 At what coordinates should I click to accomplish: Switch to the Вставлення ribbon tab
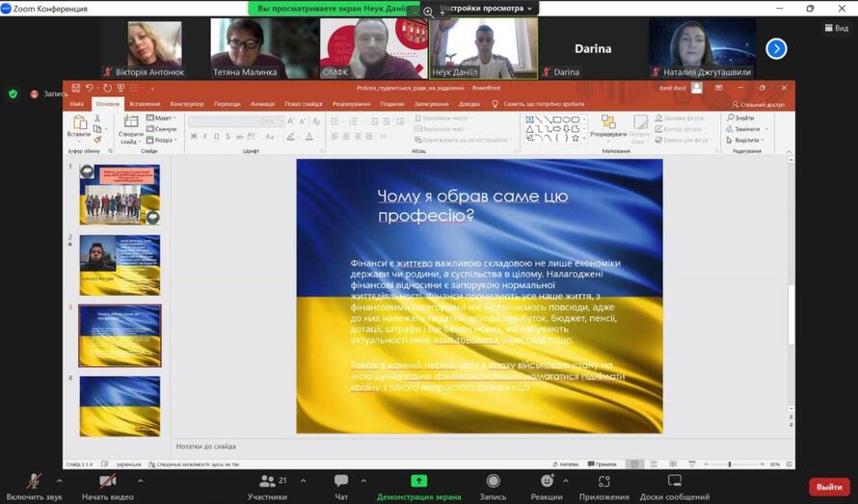[x=145, y=104]
